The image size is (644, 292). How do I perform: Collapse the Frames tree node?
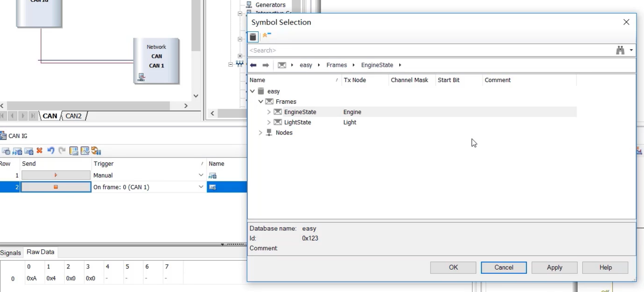(x=261, y=102)
